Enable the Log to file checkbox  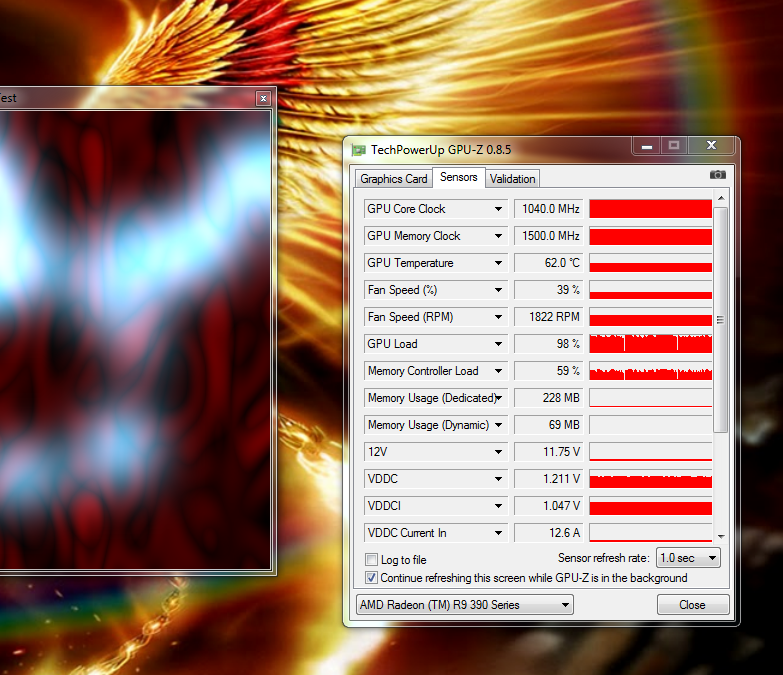click(371, 559)
